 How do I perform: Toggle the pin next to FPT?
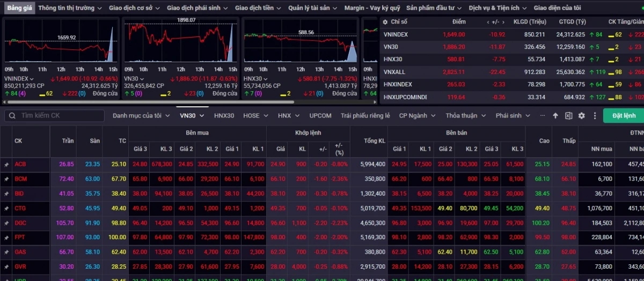pos(6,237)
